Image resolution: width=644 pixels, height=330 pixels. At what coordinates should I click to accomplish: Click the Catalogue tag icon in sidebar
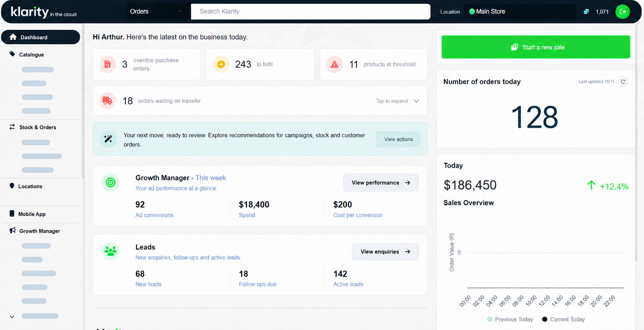[x=12, y=54]
